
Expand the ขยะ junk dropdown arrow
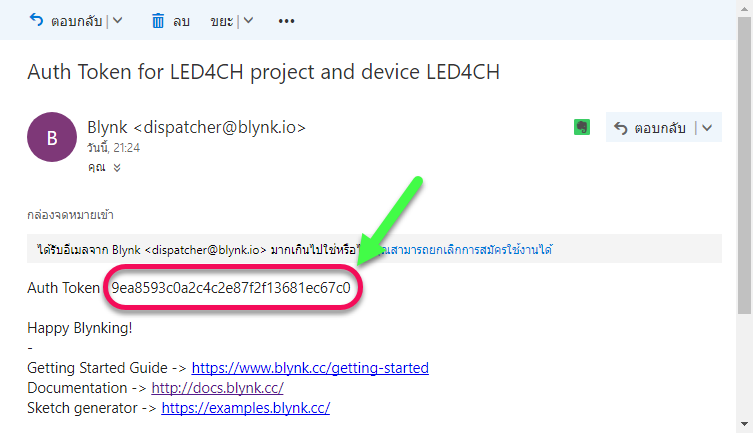tap(248, 21)
